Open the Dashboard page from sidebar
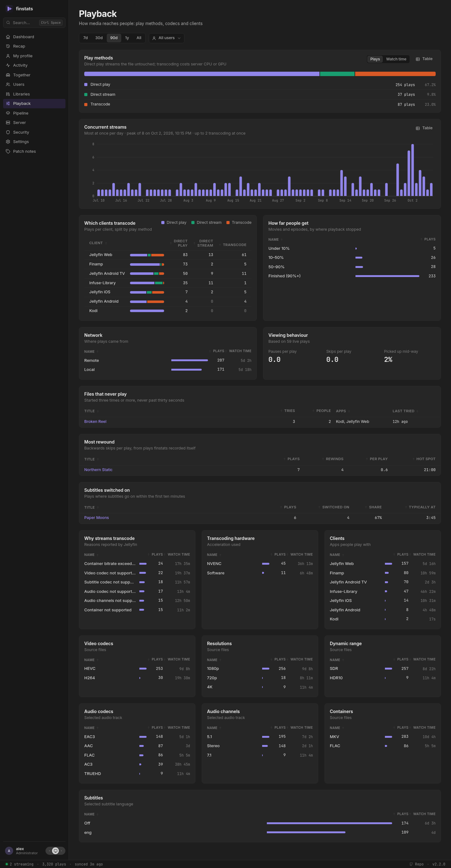Image resolution: width=451 pixels, height=868 pixels. click(x=34, y=37)
